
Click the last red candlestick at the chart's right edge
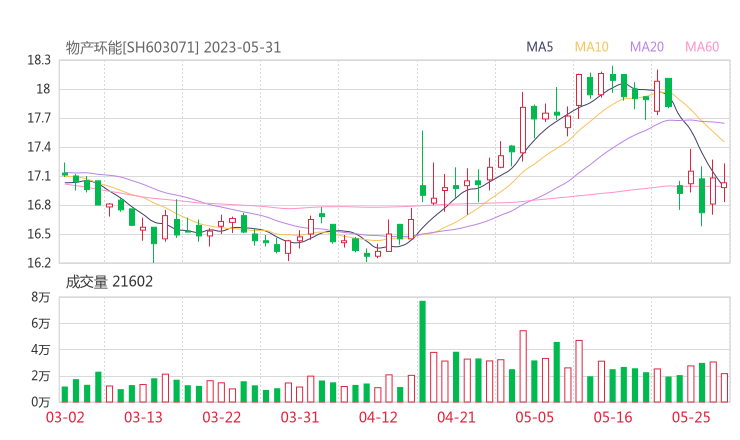(x=724, y=185)
